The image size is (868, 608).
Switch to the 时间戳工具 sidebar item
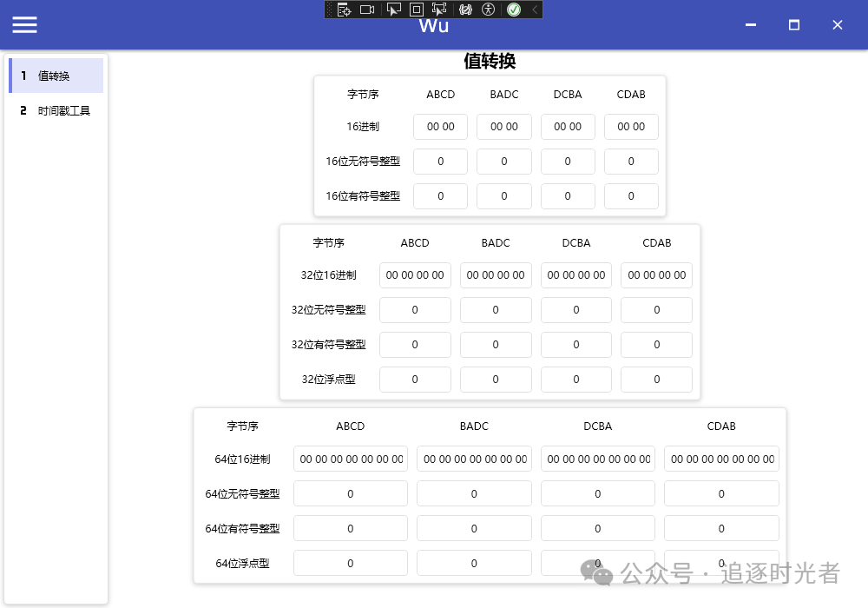pyautogui.click(x=56, y=110)
